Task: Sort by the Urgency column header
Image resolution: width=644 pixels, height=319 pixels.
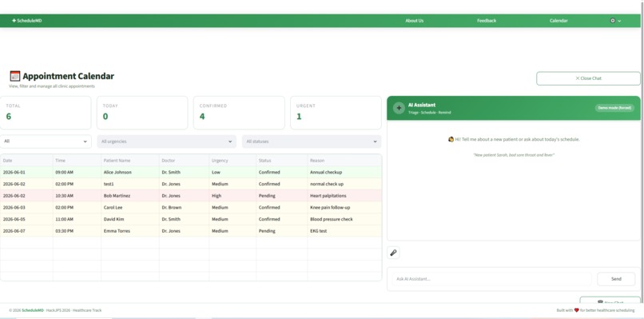Action: click(x=233, y=161)
